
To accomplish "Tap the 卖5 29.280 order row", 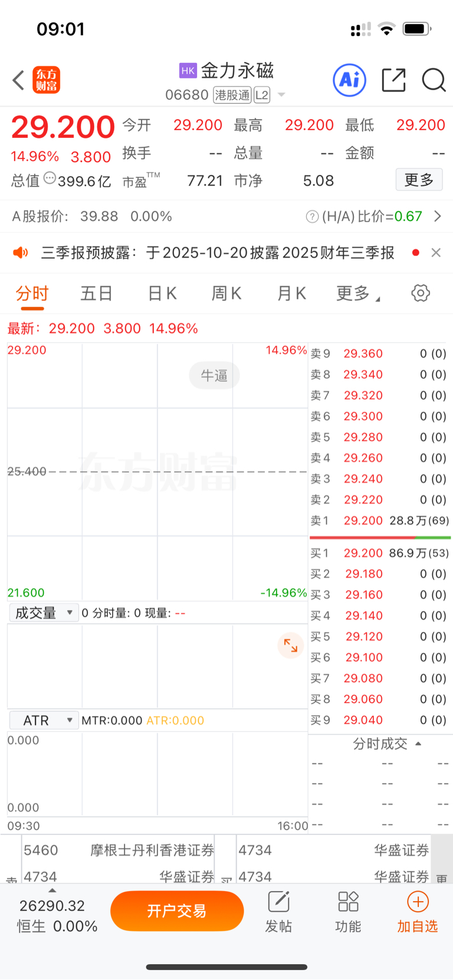I will [379, 437].
